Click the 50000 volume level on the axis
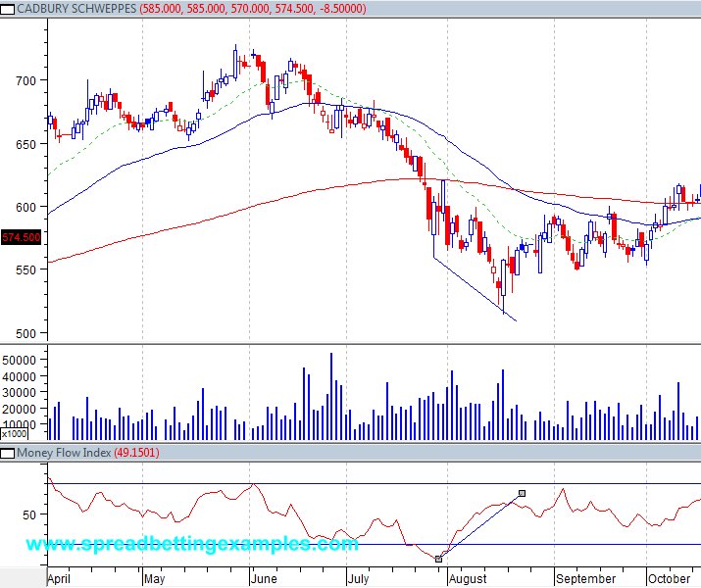 pos(19,361)
